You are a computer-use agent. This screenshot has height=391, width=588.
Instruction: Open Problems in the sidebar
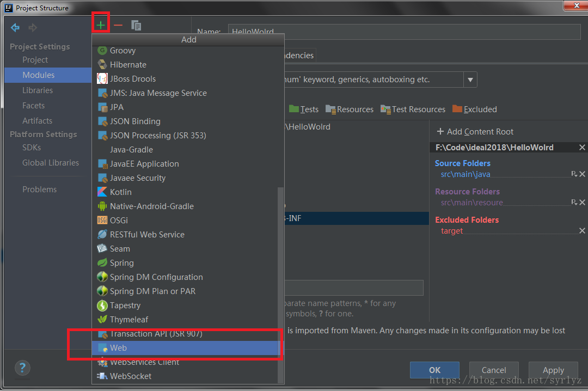[39, 190]
